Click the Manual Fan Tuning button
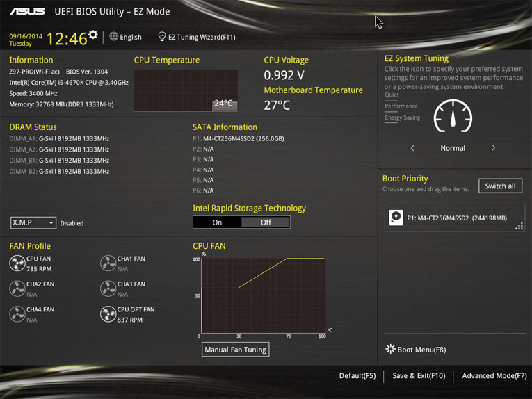Viewport: 532px width, 399px height. (x=236, y=350)
